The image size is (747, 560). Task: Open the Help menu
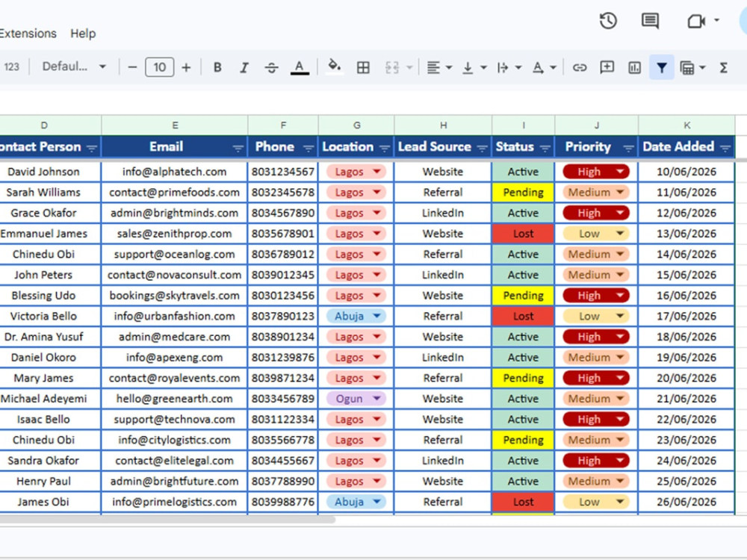click(83, 34)
